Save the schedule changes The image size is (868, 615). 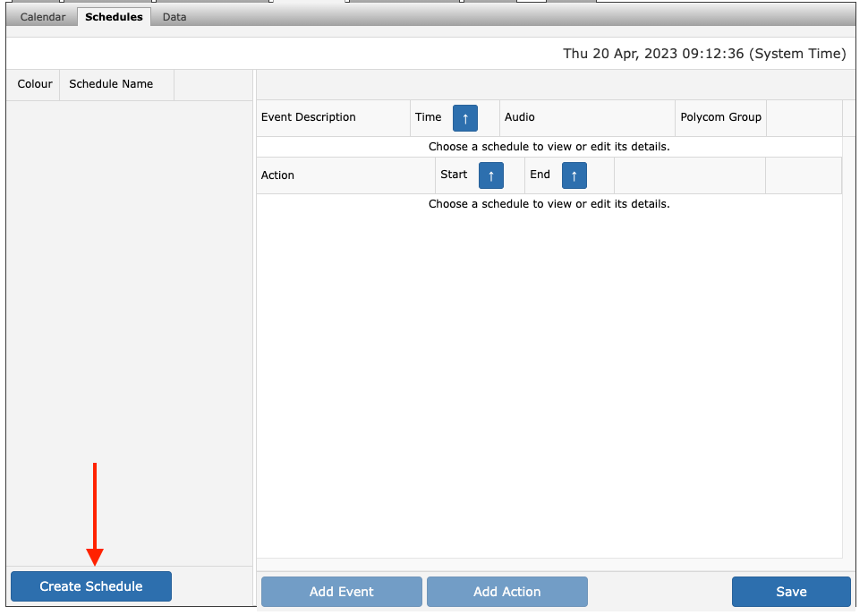click(x=791, y=592)
